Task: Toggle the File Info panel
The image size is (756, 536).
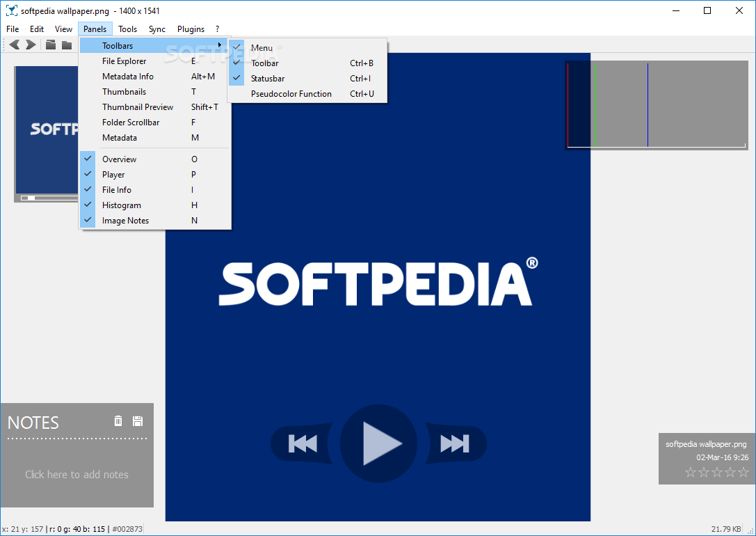Action: 155,190
